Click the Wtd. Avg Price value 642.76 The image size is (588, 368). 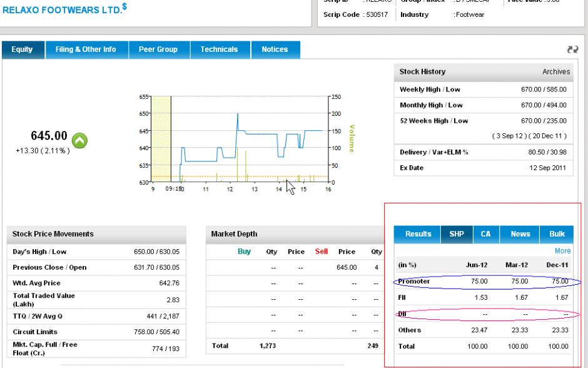point(169,284)
